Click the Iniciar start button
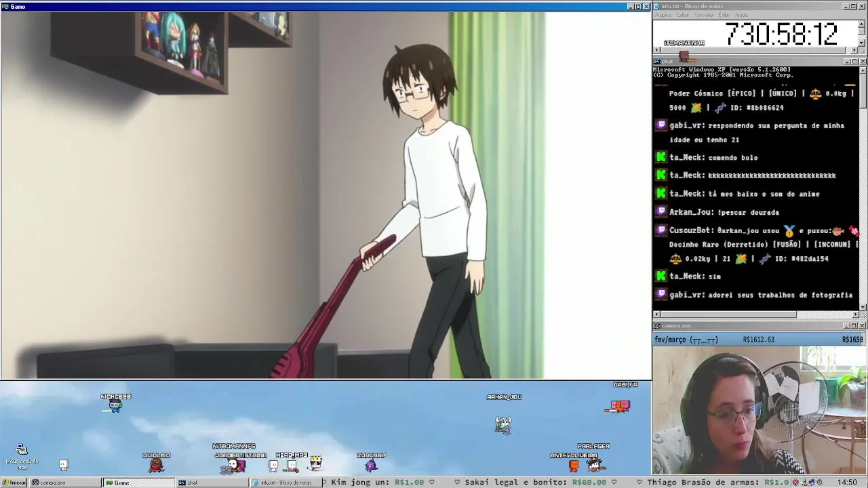The image size is (868, 488). point(14,483)
